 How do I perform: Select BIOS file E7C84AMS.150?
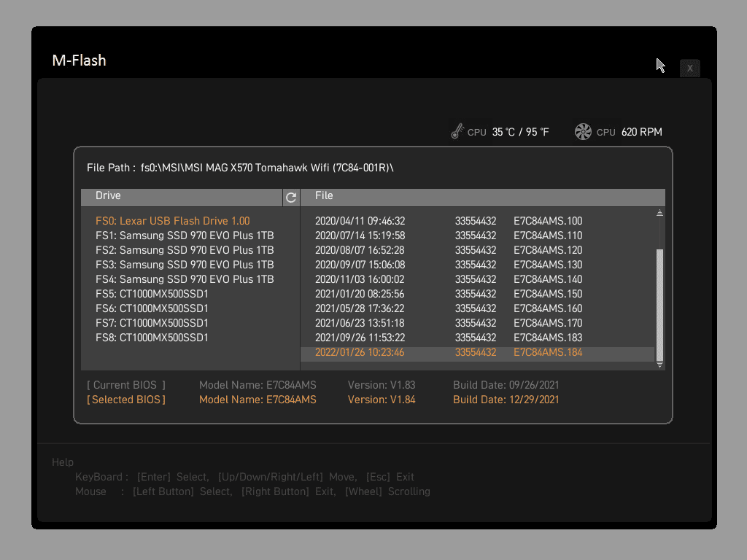coord(548,294)
